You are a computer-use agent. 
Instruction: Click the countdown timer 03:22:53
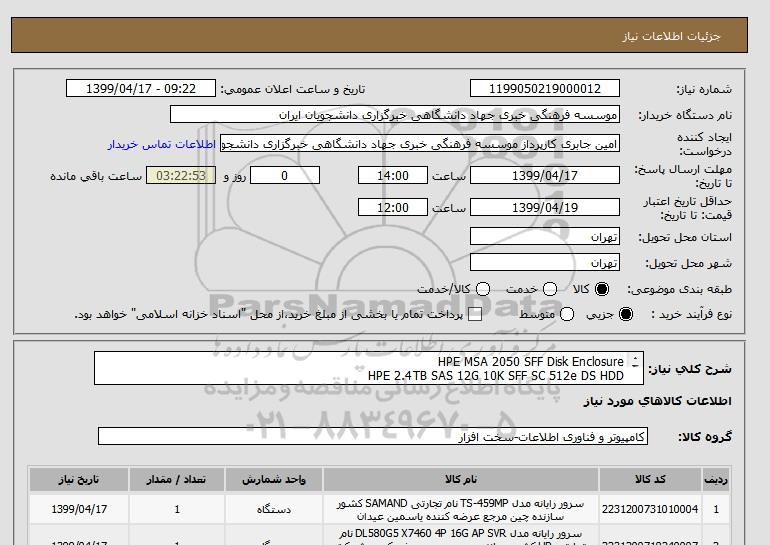pyautogui.click(x=181, y=175)
